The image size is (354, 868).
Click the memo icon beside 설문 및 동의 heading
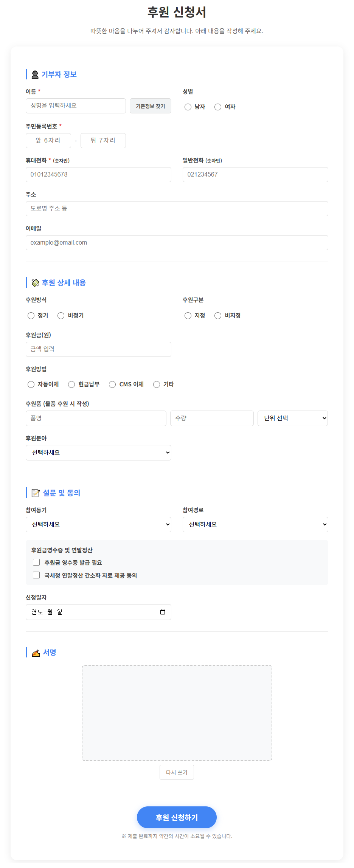35,493
